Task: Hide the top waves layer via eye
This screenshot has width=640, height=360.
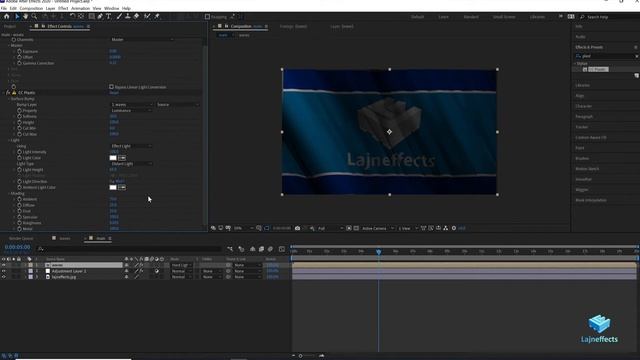Action: [x=4, y=265]
